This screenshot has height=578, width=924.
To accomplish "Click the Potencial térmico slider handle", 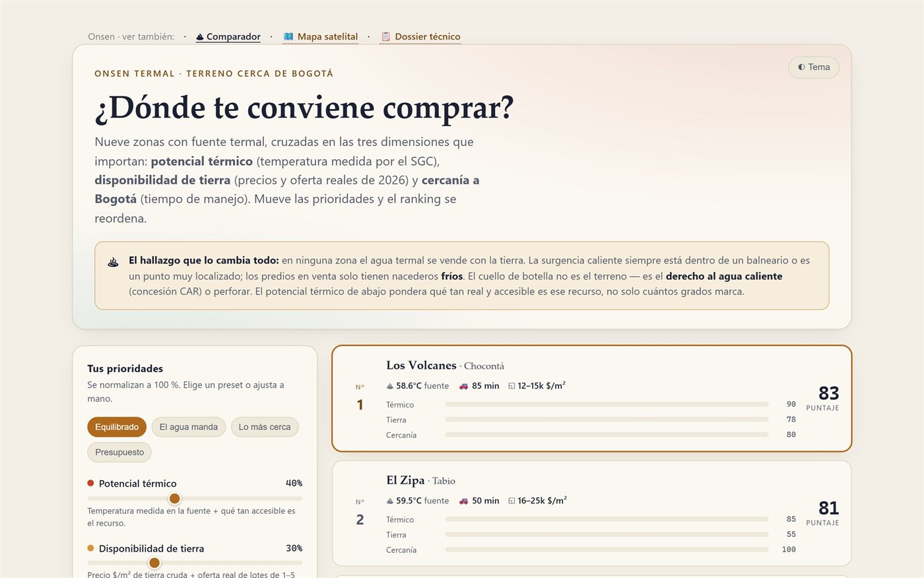I will coord(174,499).
